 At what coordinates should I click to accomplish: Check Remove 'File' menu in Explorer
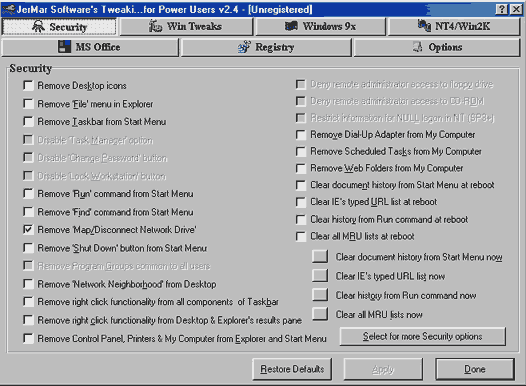point(29,104)
